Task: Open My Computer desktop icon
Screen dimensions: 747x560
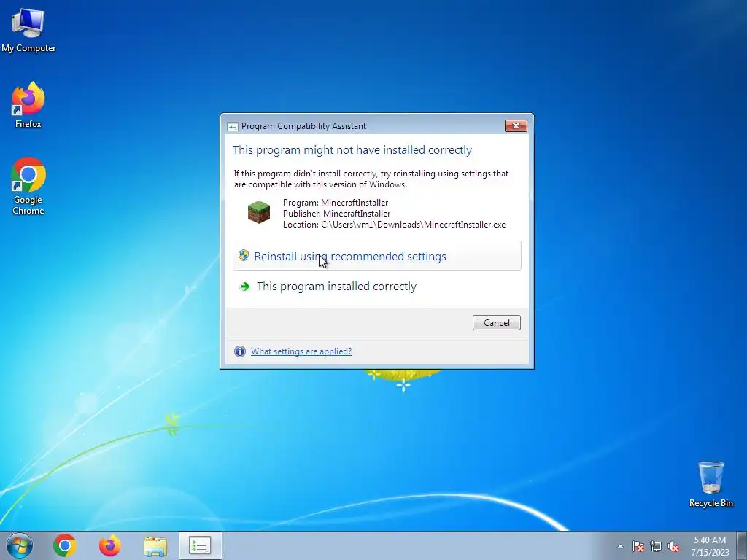Action: point(28,31)
